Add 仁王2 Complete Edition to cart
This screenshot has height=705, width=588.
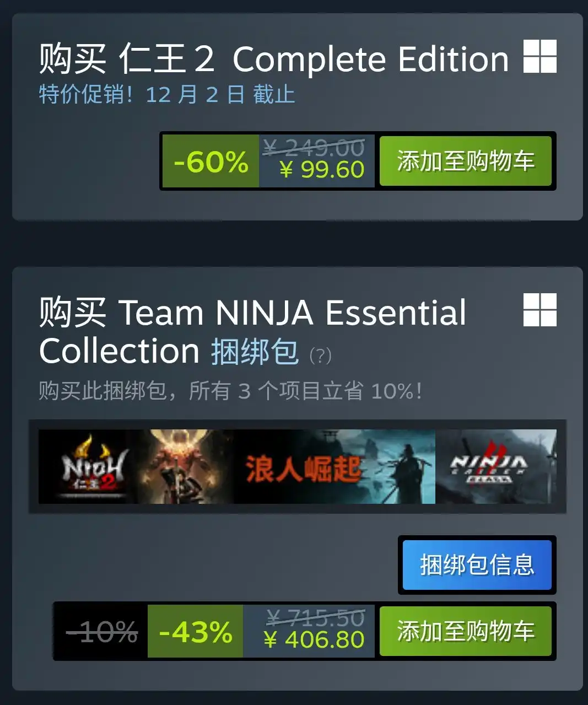coord(466,161)
